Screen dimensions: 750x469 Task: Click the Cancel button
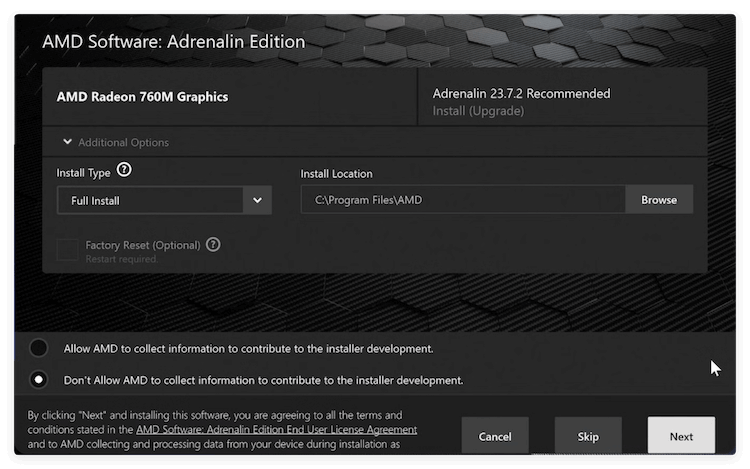click(495, 436)
